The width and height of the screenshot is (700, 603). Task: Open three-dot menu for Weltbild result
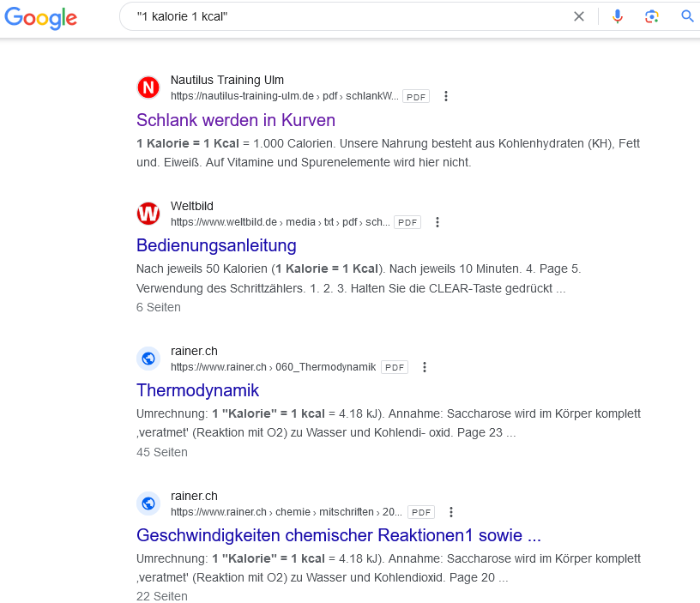(437, 222)
